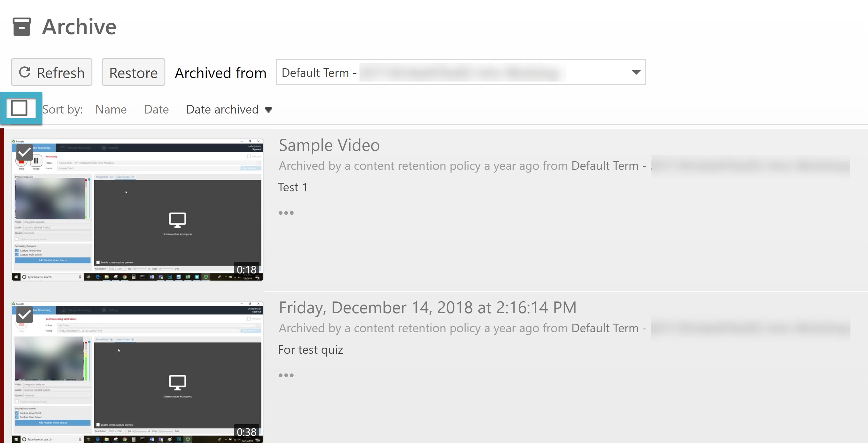
Task: Toggle the select-all checkbox
Action: 19,108
